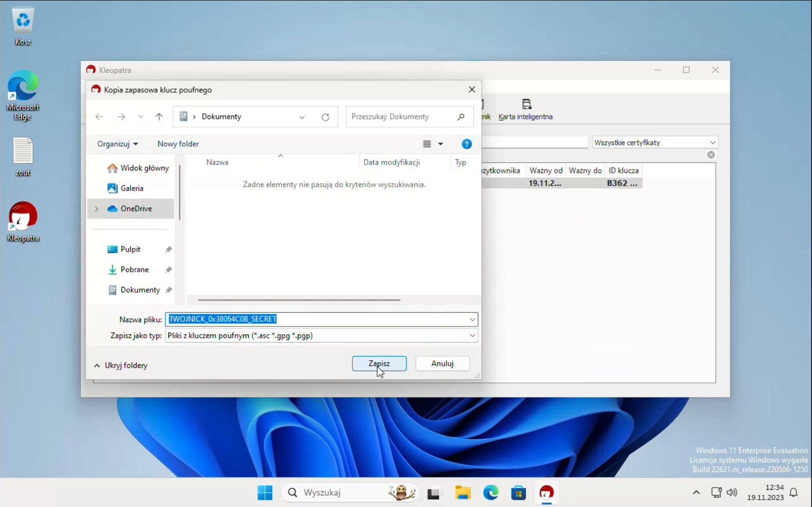Open the view options dropdown arrow
The height and width of the screenshot is (507, 812).
(x=440, y=144)
